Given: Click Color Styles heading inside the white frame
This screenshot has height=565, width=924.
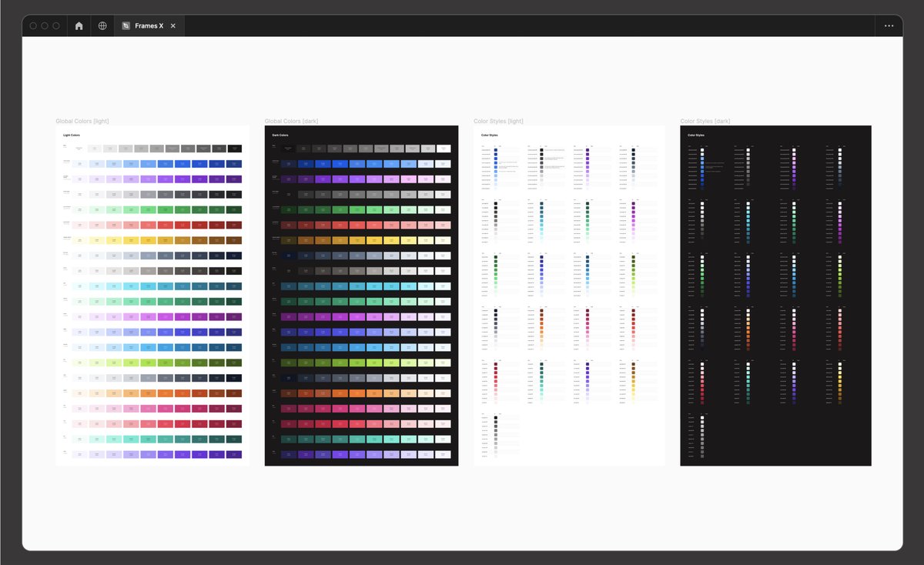Looking at the screenshot, I should click(x=490, y=135).
